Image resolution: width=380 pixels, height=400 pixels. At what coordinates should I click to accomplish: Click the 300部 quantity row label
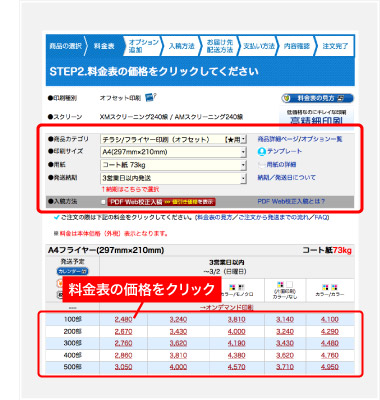(73, 343)
